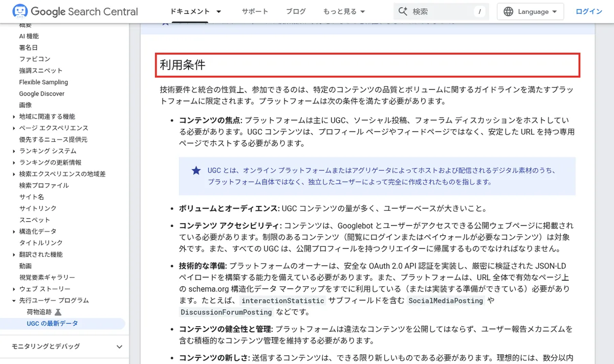This screenshot has height=364, width=614.
Task: Open サイト名 in sidebar
Action: [x=32, y=197]
